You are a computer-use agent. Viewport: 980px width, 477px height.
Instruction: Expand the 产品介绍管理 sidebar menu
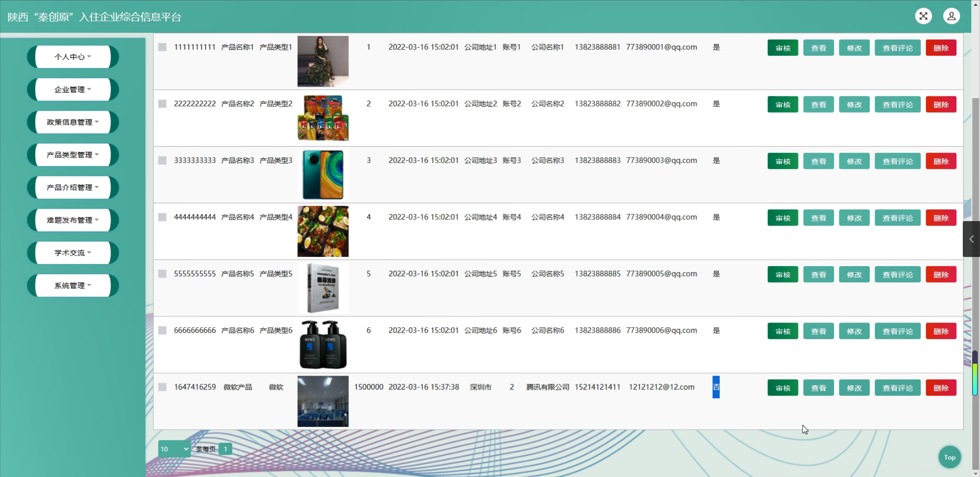(73, 187)
